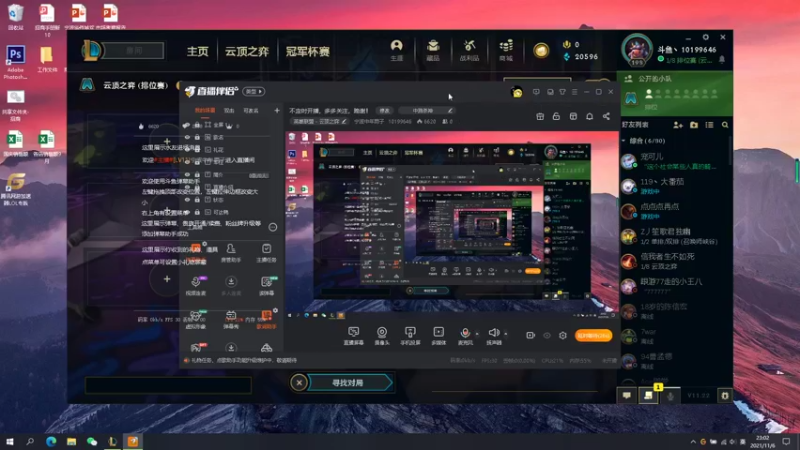Image resolution: width=800 pixels, height=450 pixels.
Task: Click profile avatar with level 199
Action: tap(636, 51)
